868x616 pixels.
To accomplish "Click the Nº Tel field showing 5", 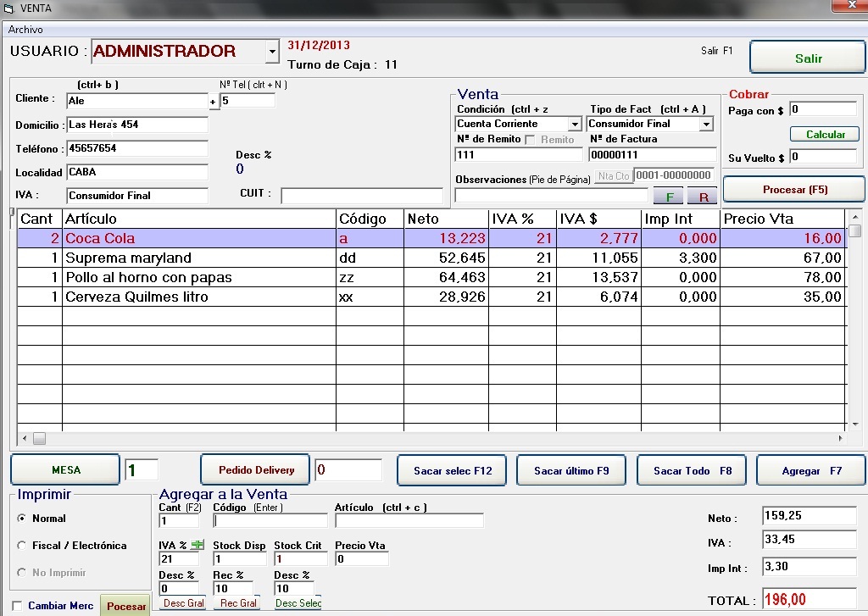I will [x=248, y=101].
